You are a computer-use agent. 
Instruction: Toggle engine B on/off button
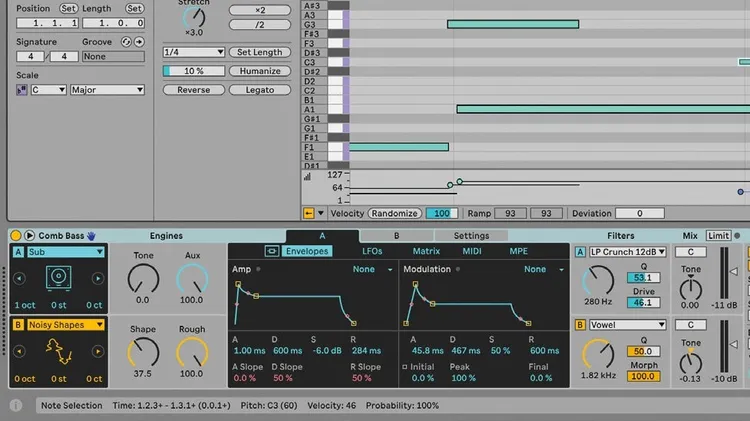pos(18,325)
